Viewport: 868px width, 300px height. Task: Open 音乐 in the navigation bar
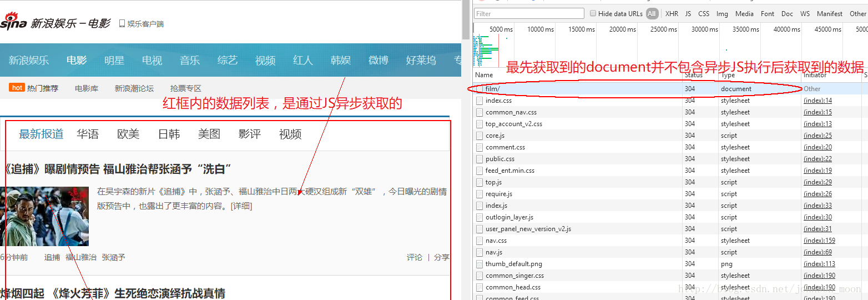tap(190, 60)
